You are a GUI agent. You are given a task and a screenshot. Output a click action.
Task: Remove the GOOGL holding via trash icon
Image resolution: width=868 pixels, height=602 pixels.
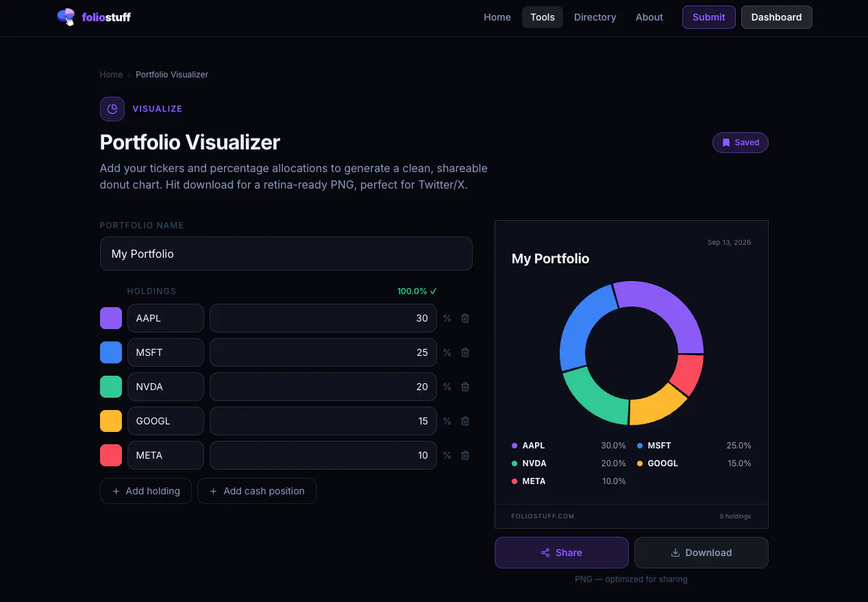tap(465, 421)
